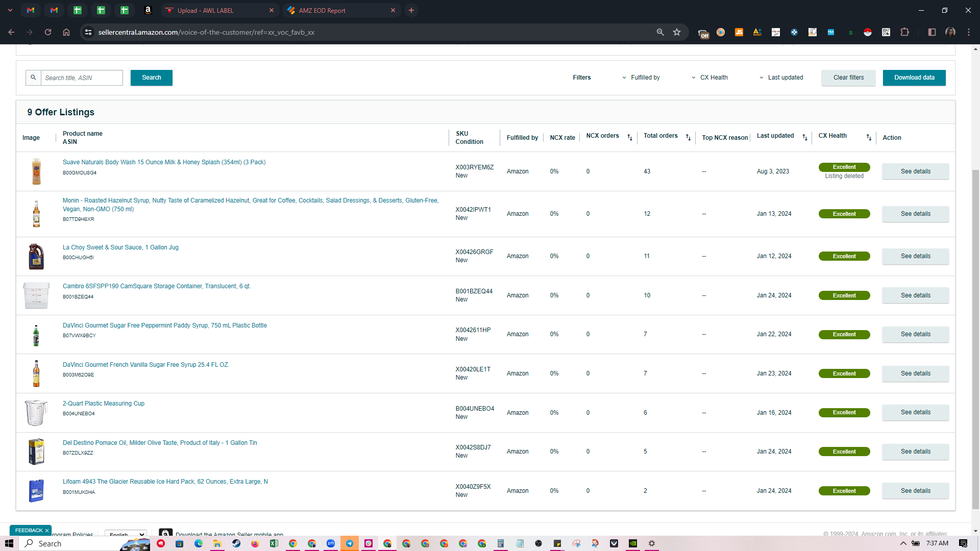Open File Explorer from the taskbar

pyautogui.click(x=217, y=543)
